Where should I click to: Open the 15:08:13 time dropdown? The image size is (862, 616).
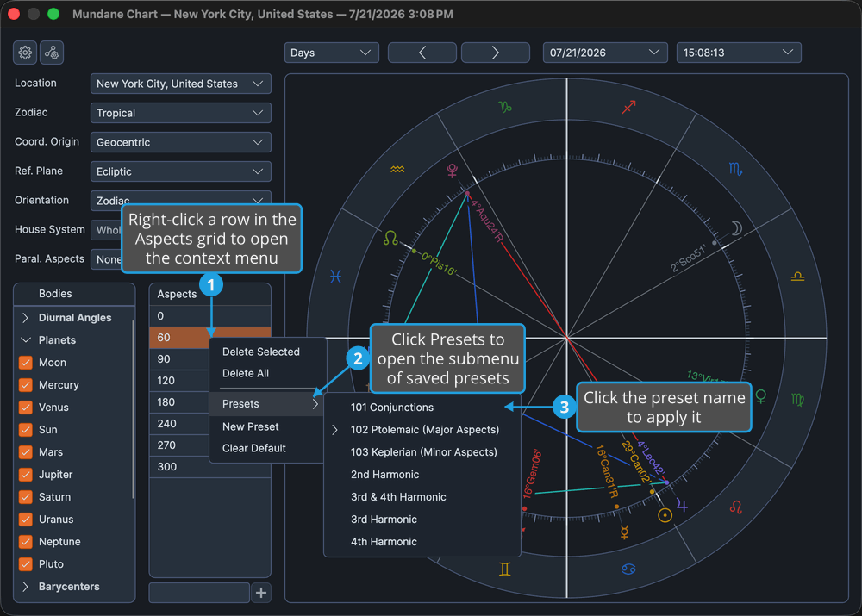(x=739, y=53)
